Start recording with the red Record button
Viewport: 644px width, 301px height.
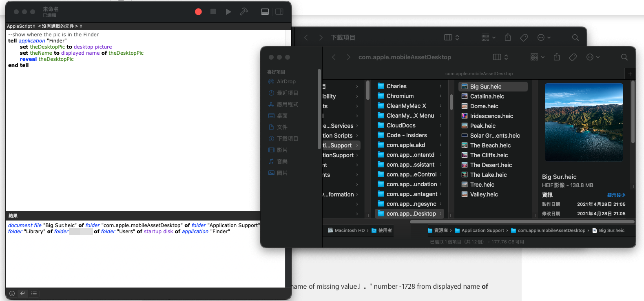[198, 12]
